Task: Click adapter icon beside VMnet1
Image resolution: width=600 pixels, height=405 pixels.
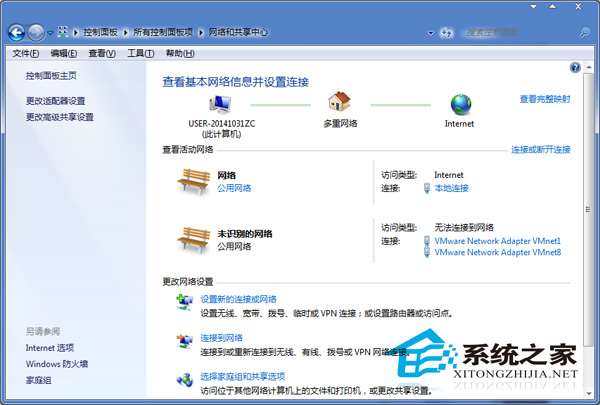Action: 427,241
